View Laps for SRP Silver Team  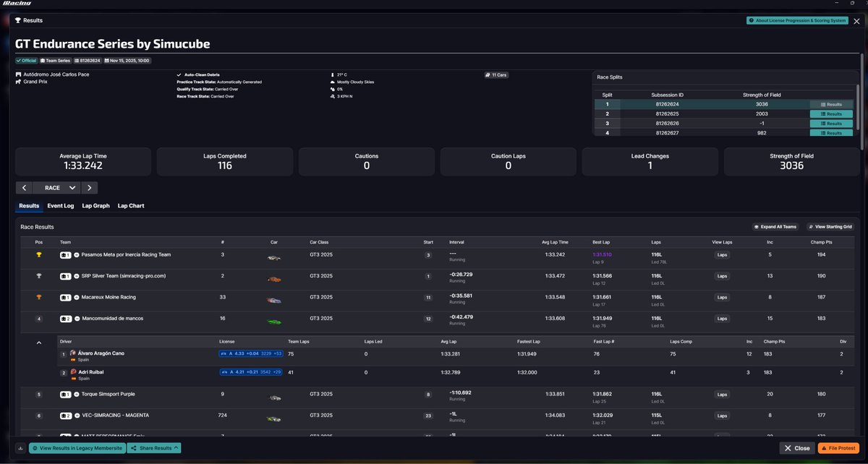tap(722, 276)
